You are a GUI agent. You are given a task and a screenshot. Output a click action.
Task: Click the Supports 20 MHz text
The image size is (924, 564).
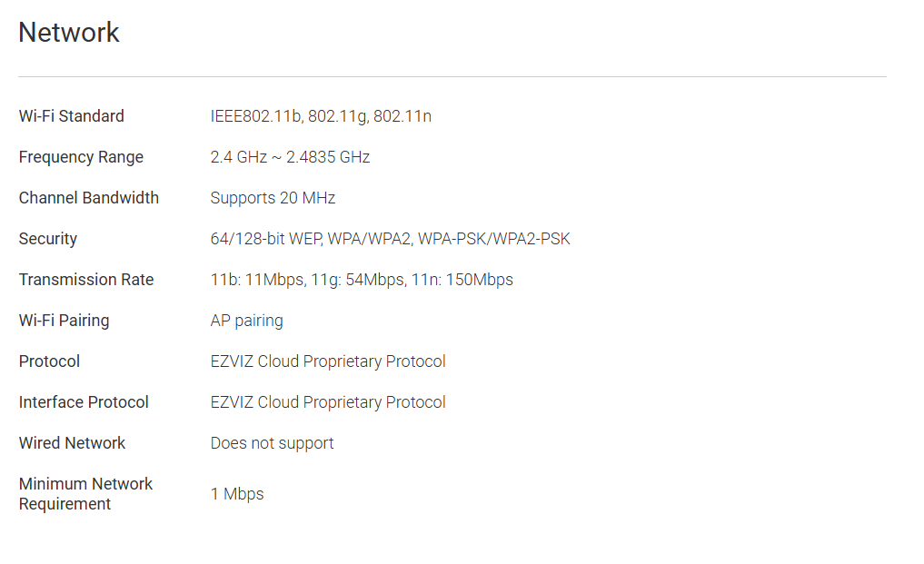coord(273,198)
